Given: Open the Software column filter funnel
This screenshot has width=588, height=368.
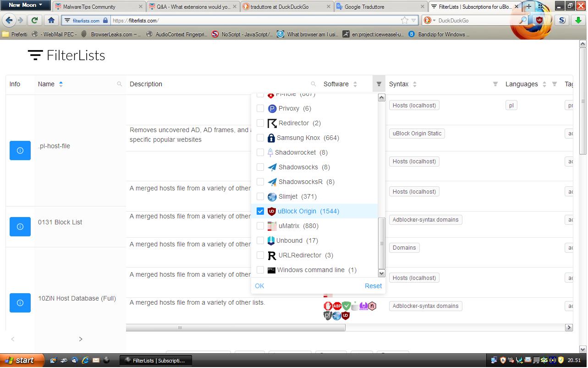Looking at the screenshot, I should 379,84.
